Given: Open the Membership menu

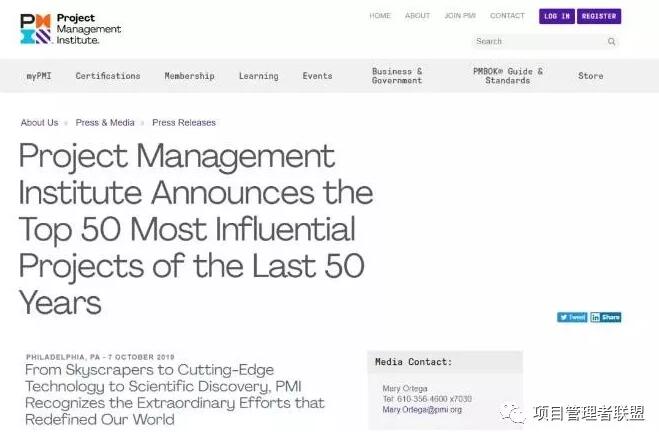Looking at the screenshot, I should click(x=190, y=76).
